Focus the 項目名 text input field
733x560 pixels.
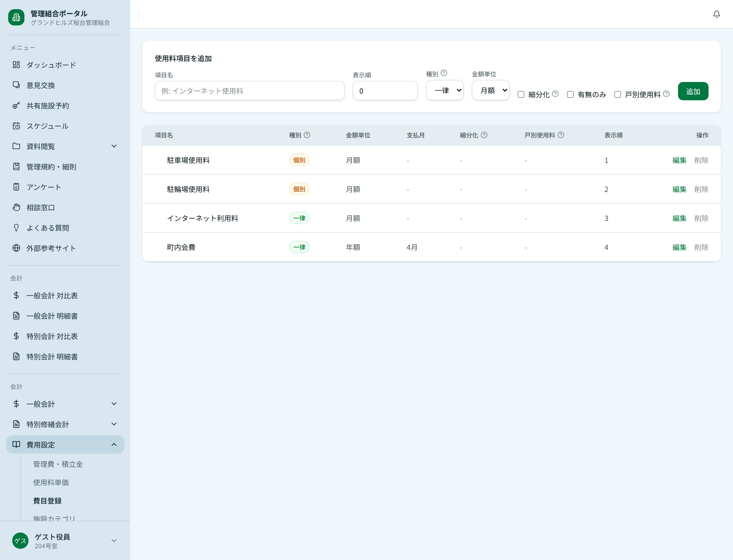point(249,91)
